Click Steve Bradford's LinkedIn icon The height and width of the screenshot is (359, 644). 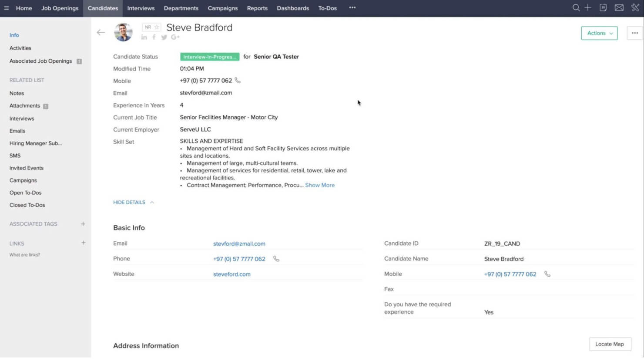tap(144, 37)
